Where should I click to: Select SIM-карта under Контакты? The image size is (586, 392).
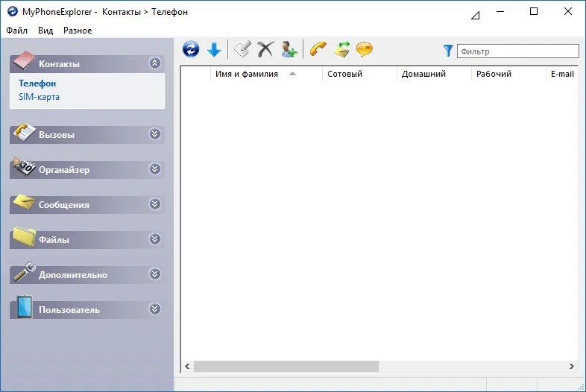(39, 97)
